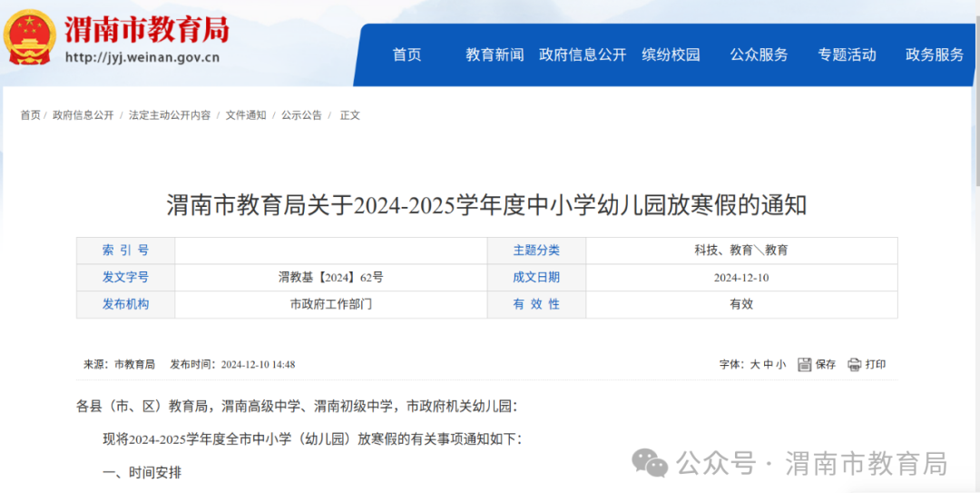Select 缤纷校园 in the top menu
This screenshot has width=980, height=493.
pyautogui.click(x=671, y=55)
